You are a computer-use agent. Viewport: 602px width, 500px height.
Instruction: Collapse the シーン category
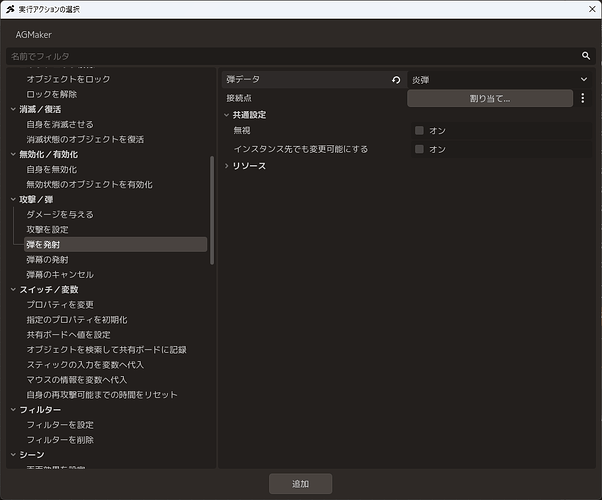tap(13, 455)
